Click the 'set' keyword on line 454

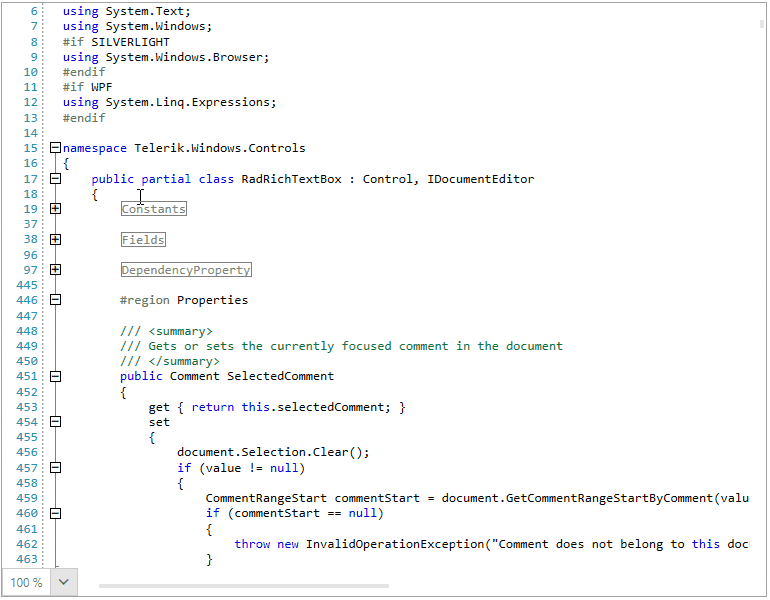[x=159, y=422]
